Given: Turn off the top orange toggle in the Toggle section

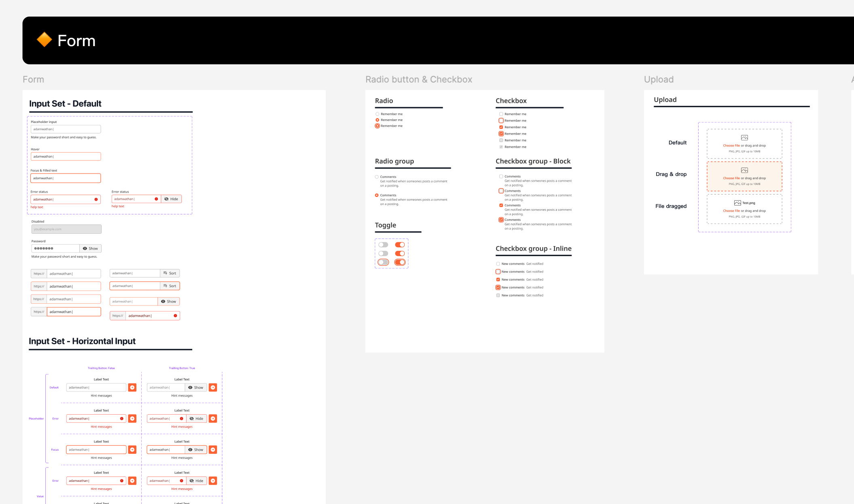Looking at the screenshot, I should click(x=400, y=244).
